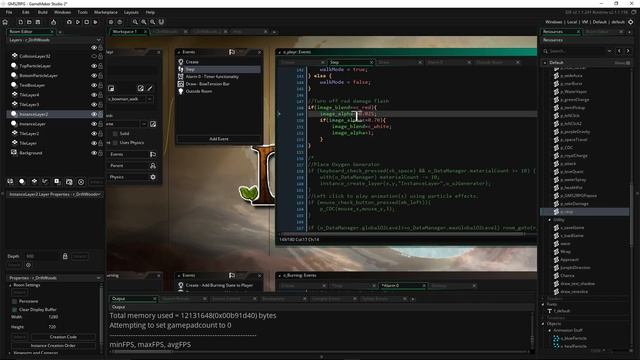Create a new instance layer icon
The width and height of the screenshot is (640, 360).
click(22, 182)
